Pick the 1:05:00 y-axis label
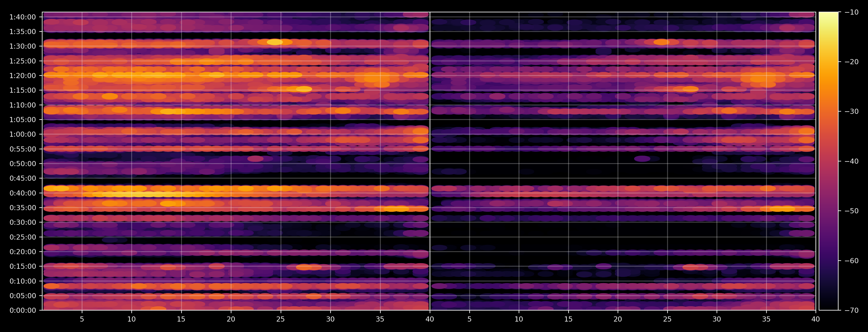The width and height of the screenshot is (868, 332). (x=23, y=120)
